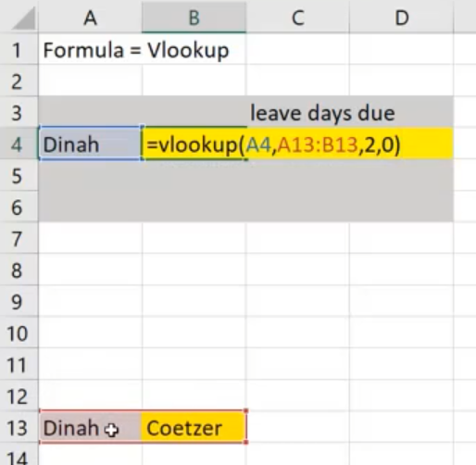
Task: Click empty cell C8
Action: click(x=298, y=270)
